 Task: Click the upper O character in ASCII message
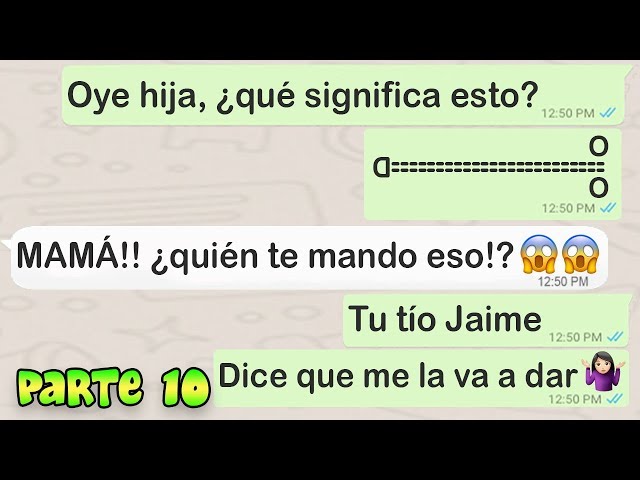[598, 147]
